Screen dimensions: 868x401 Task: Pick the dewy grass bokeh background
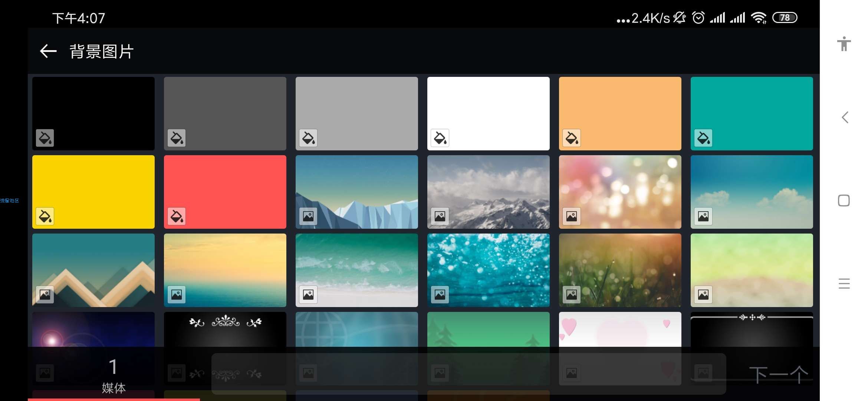tap(620, 270)
